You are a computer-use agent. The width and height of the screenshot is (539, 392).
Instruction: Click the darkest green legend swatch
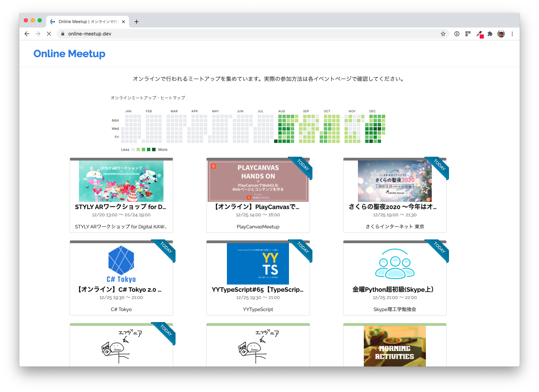tap(154, 149)
